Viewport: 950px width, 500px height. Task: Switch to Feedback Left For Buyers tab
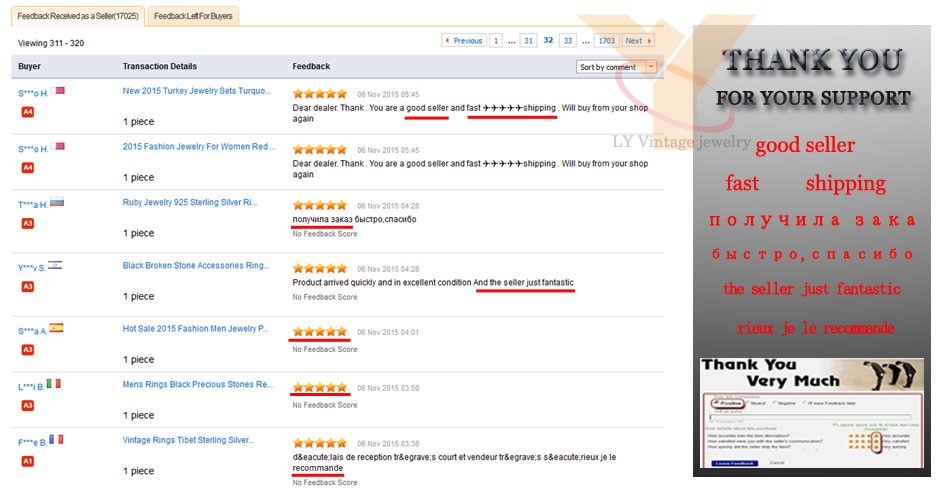192,16
